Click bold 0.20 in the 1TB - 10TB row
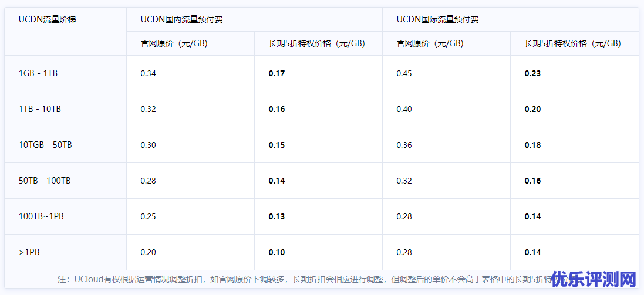Image resolution: width=644 pixels, height=295 pixels. pyautogui.click(x=532, y=109)
